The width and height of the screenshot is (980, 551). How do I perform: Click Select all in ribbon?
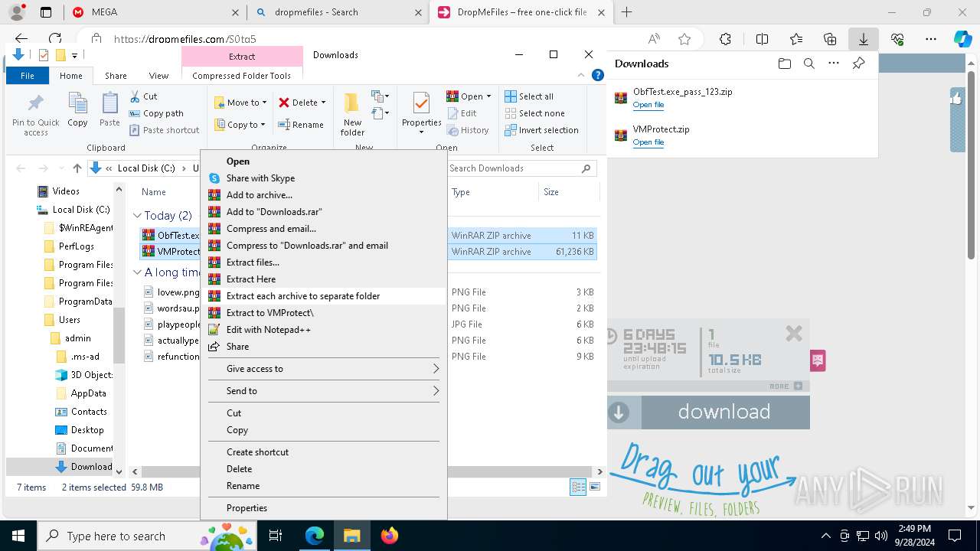point(529,96)
